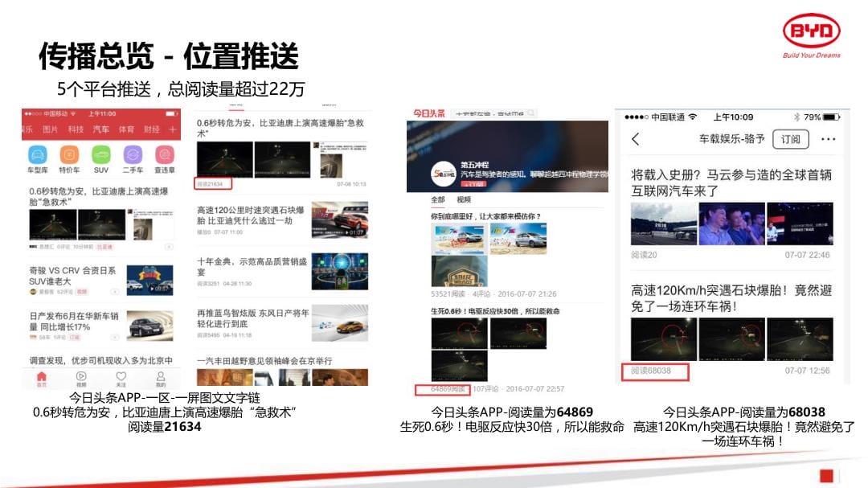Image resolution: width=868 pixels, height=488 pixels.
Task: Open the 第五冲程 account avatar
Action: click(x=444, y=174)
